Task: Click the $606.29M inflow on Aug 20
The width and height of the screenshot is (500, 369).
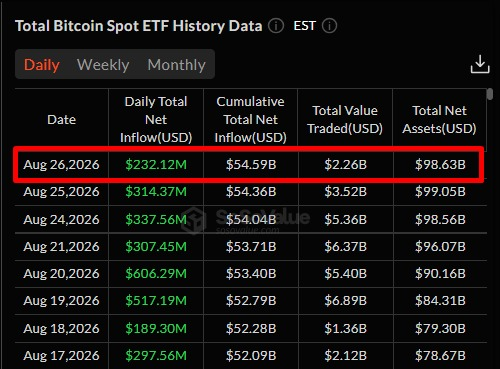Action: [x=156, y=273]
